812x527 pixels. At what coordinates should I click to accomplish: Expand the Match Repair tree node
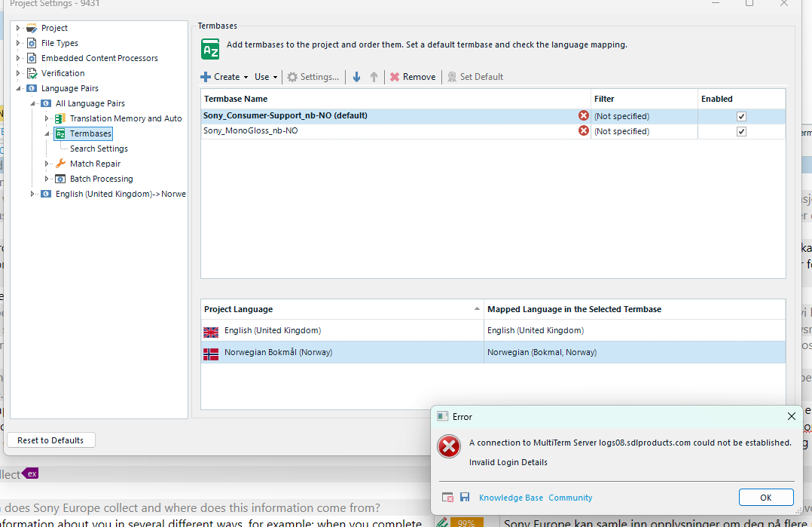(x=45, y=163)
